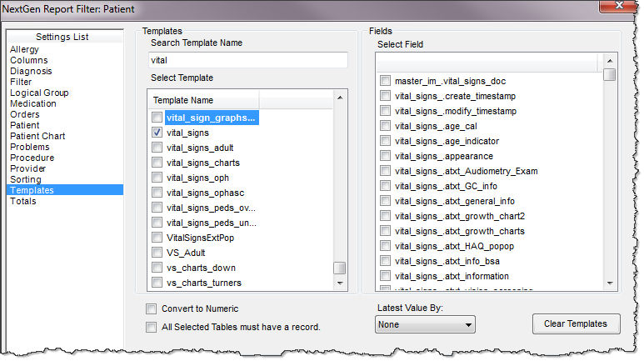This screenshot has height=361, width=644.
Task: Open Totals settings
Action: click(x=23, y=201)
